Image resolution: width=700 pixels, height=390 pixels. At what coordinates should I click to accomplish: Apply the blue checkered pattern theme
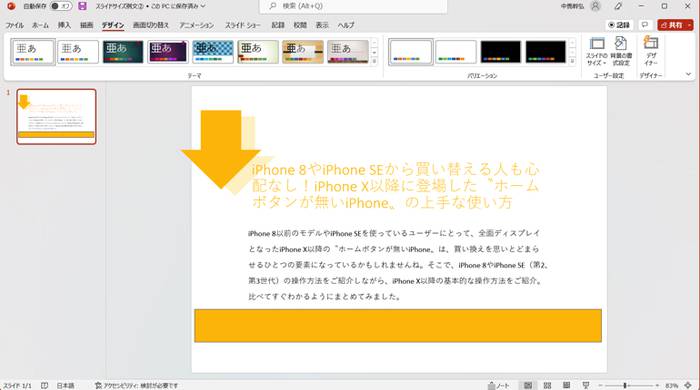[x=213, y=52]
